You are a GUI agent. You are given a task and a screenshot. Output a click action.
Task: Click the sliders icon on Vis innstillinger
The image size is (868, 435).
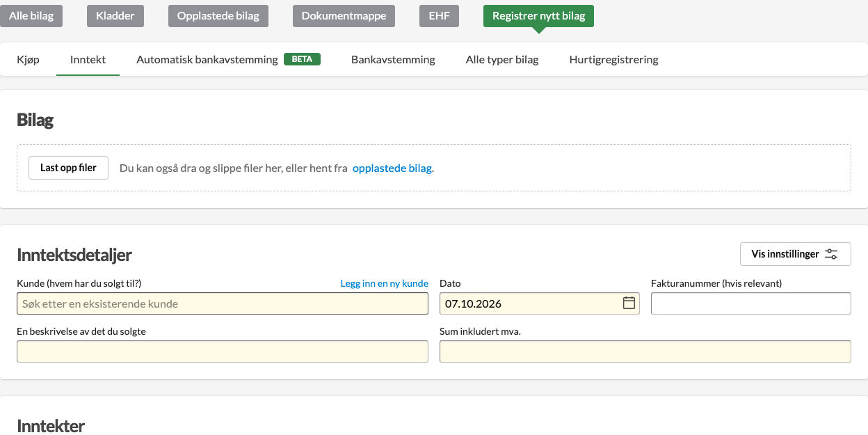point(831,254)
